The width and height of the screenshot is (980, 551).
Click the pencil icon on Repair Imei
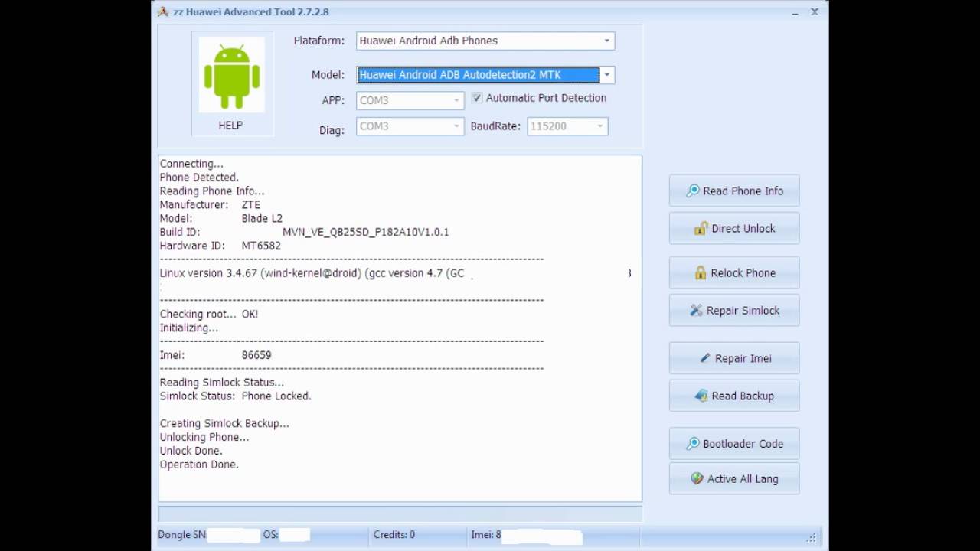tap(705, 358)
